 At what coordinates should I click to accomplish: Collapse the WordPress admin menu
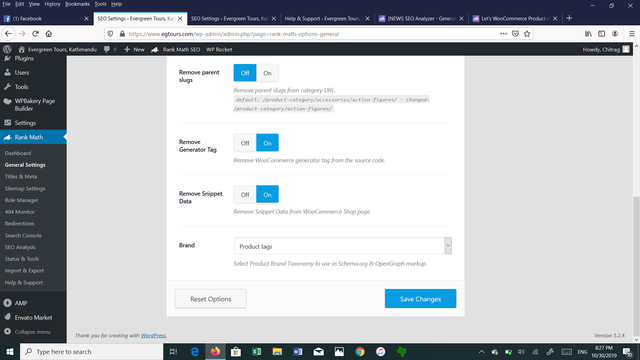point(27,332)
